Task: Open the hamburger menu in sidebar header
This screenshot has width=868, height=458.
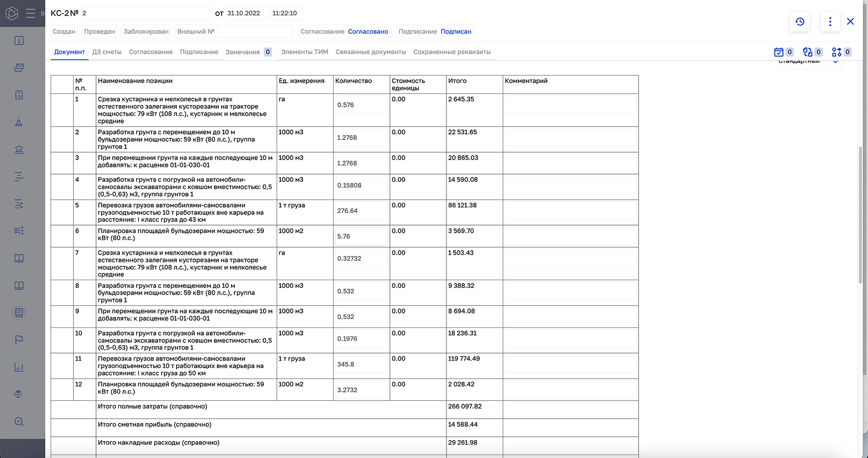Action: point(31,13)
